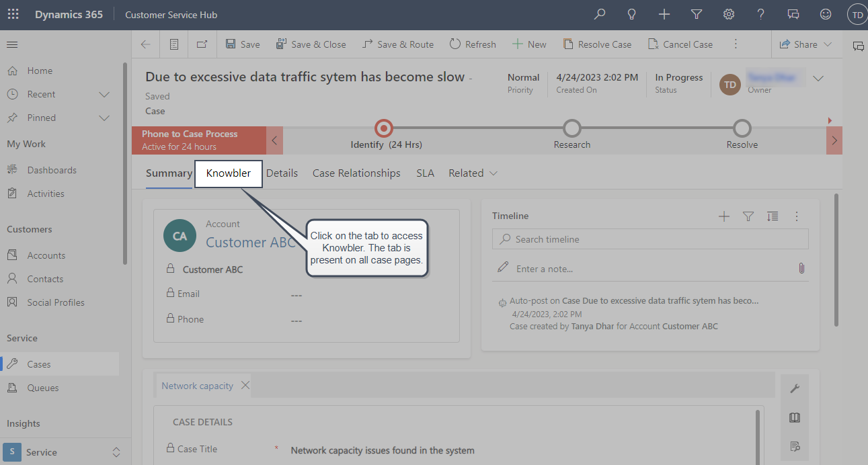
Task: Add a timeline record with plus icon
Action: coord(724,216)
